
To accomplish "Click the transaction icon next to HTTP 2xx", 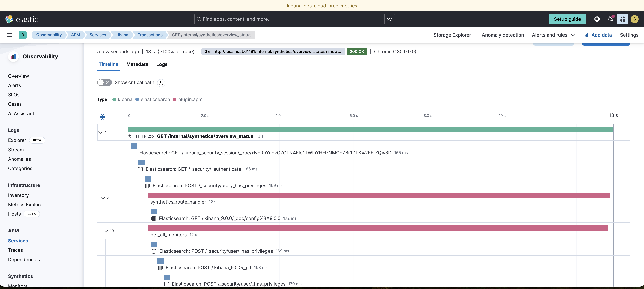I will tap(130, 136).
